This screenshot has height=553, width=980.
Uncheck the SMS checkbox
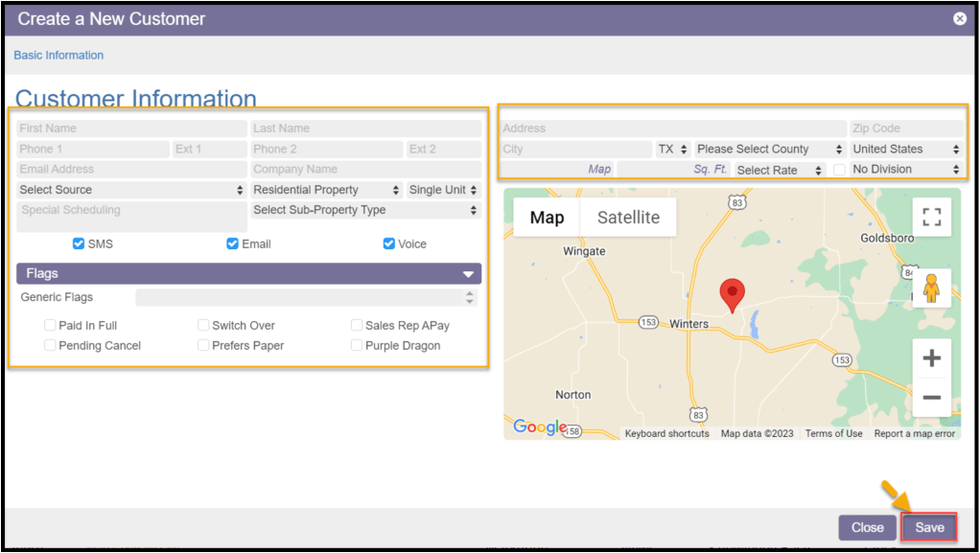79,243
